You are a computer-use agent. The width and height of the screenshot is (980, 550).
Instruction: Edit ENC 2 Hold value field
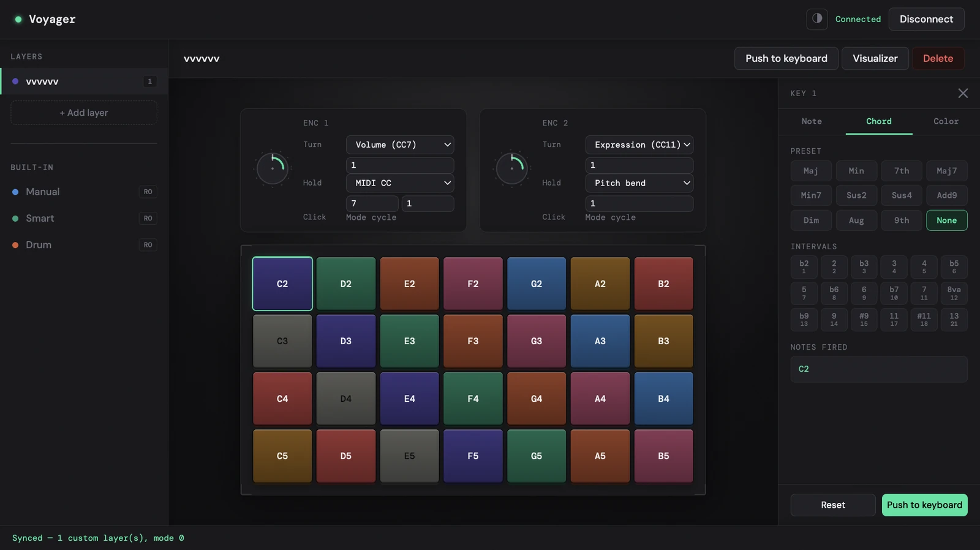(x=639, y=203)
